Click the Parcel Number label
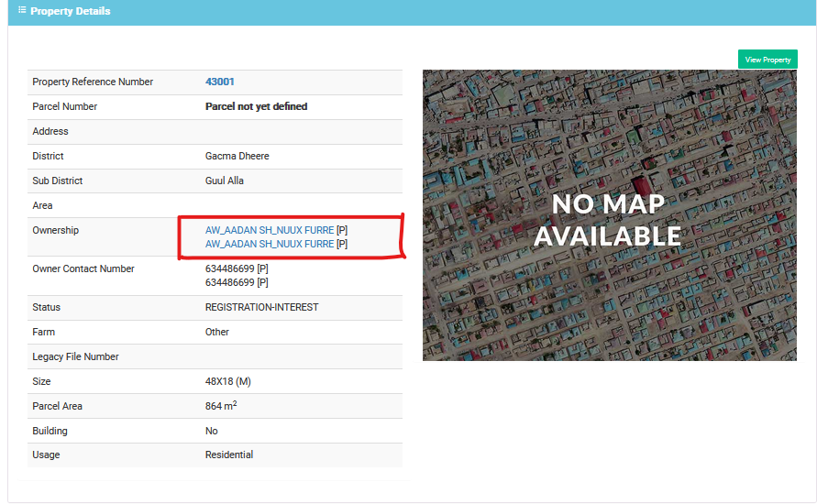Screen dimensions: 817x504 [64, 106]
